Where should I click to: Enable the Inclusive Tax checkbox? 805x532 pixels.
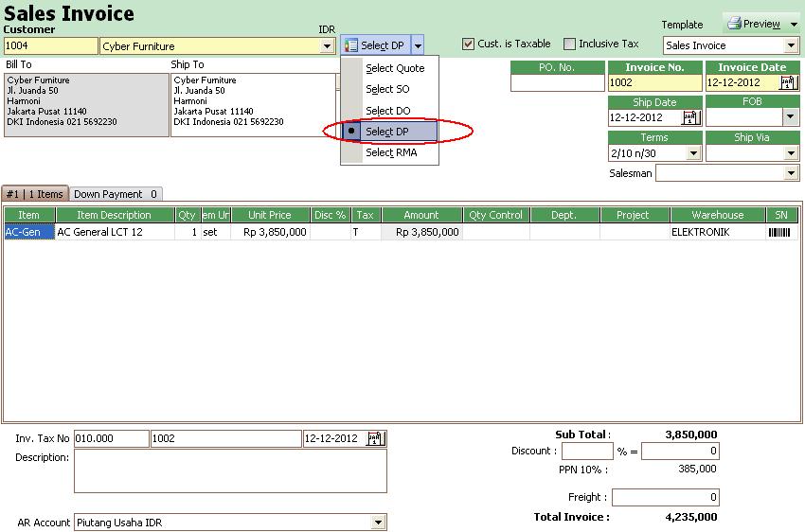pos(569,44)
